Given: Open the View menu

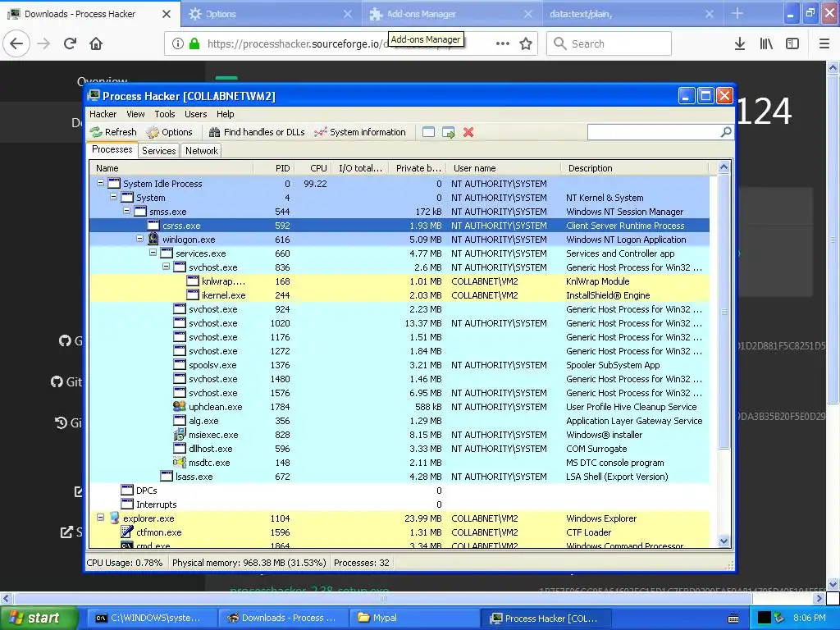Looking at the screenshot, I should 135,114.
